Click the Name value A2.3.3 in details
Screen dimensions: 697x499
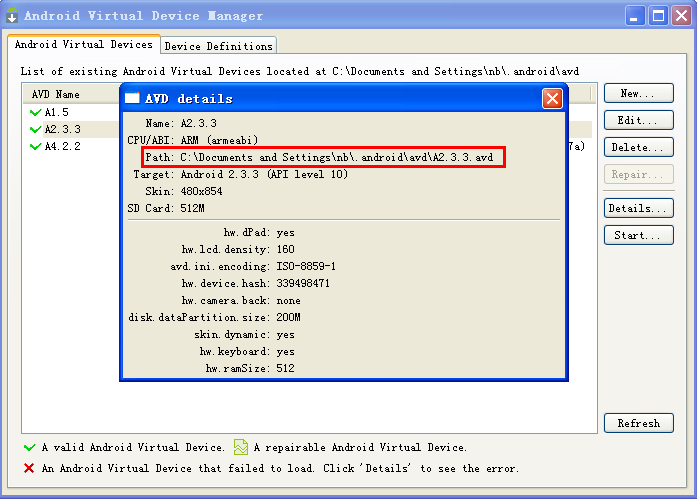coord(198,123)
